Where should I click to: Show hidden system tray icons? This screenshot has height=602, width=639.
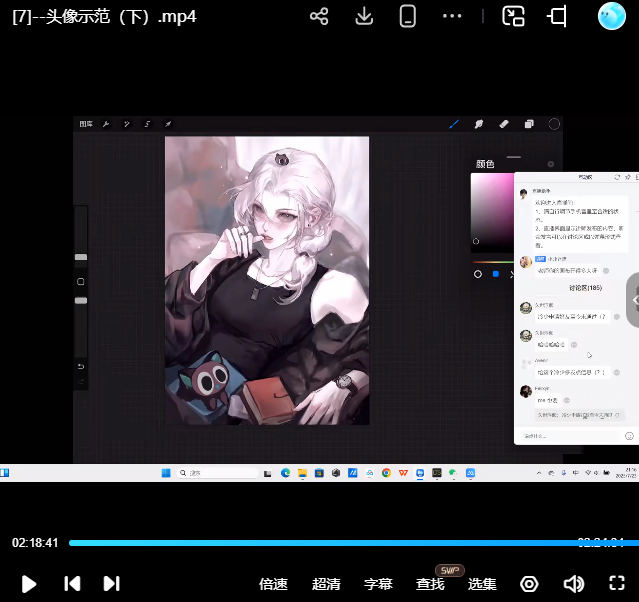(x=539, y=473)
